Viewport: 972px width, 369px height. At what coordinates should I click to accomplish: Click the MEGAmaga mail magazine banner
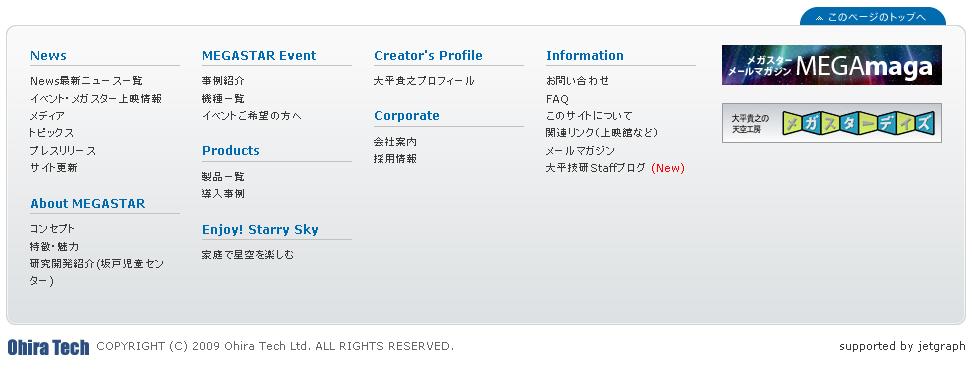coord(831,65)
